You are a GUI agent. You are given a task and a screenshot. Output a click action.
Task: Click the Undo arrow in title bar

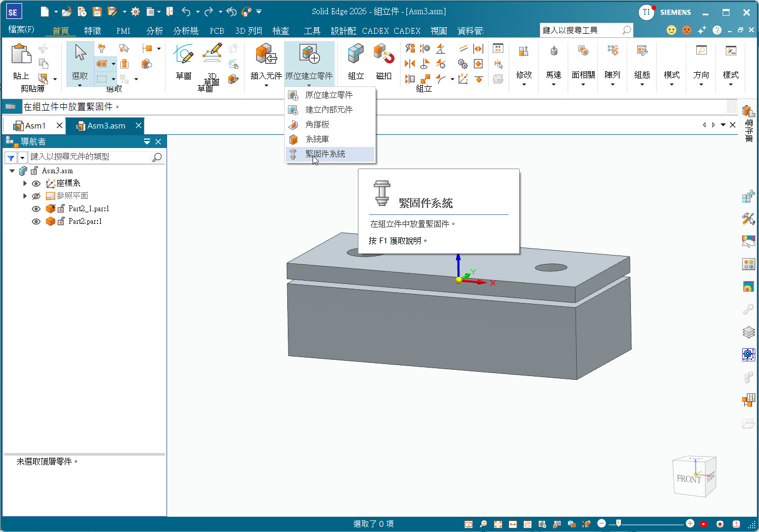pyautogui.click(x=186, y=12)
